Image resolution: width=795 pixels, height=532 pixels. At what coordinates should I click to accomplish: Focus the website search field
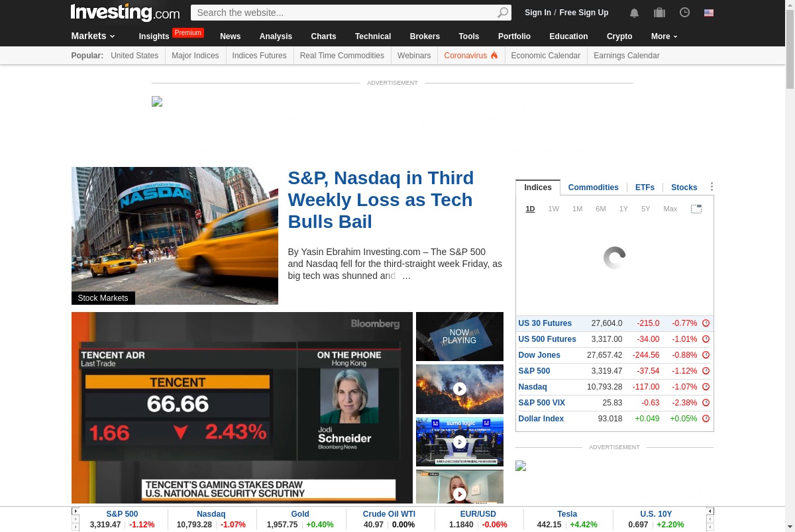click(x=344, y=13)
